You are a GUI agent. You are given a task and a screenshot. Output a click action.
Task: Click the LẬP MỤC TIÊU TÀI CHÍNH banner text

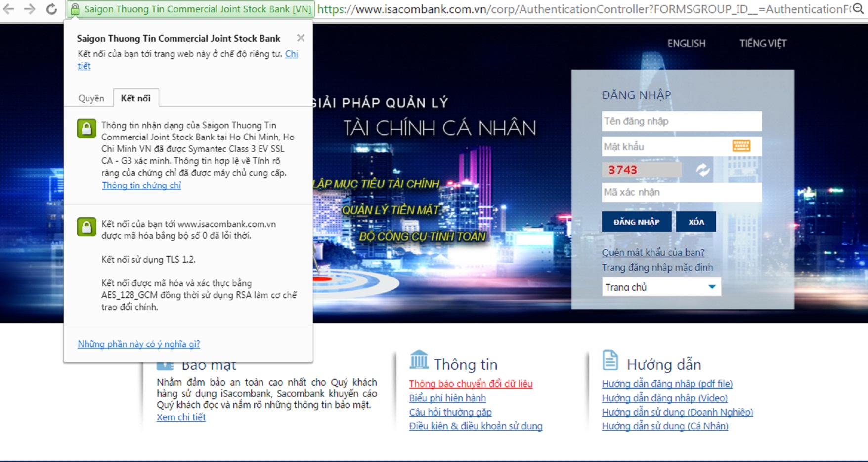click(x=377, y=184)
